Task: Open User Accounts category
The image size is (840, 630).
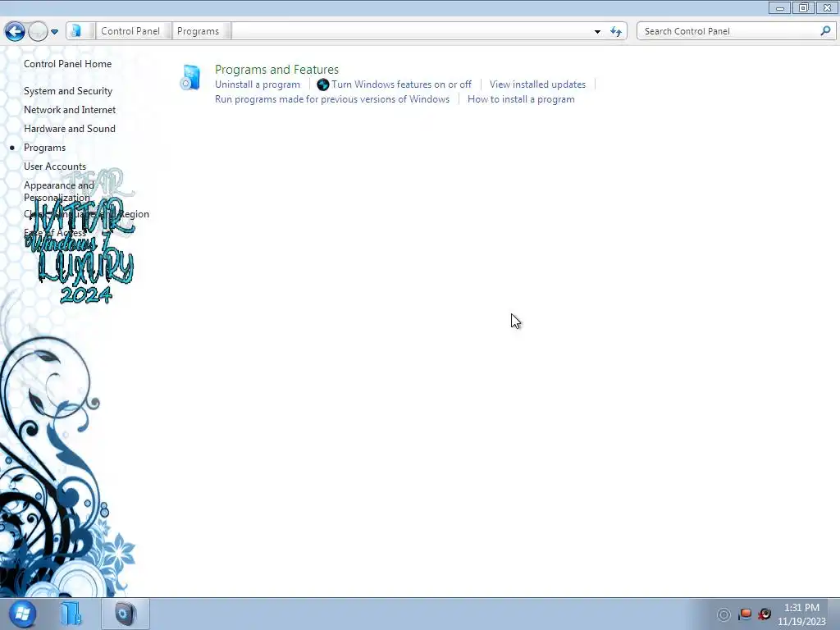Action: 55,167
